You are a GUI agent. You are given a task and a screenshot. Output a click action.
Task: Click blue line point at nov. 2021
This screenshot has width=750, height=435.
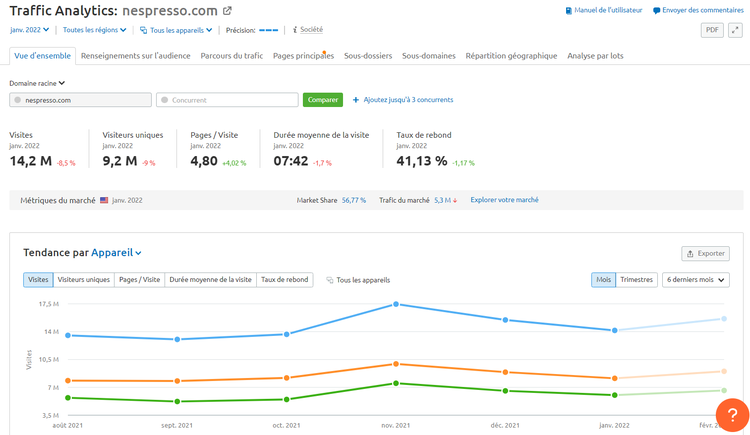point(396,304)
